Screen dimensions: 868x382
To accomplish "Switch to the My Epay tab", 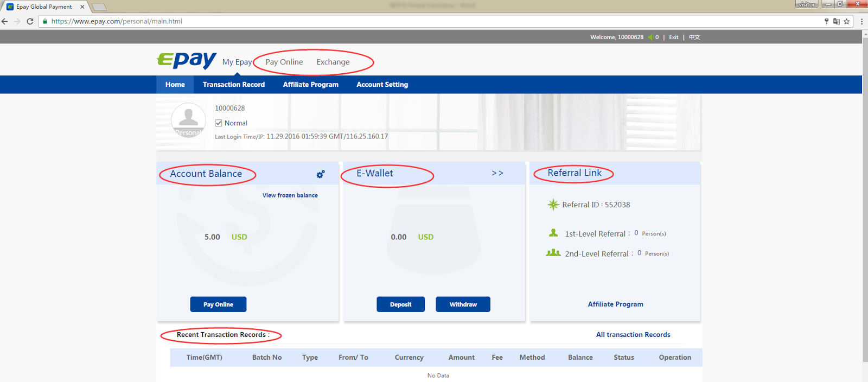I will click(x=237, y=62).
